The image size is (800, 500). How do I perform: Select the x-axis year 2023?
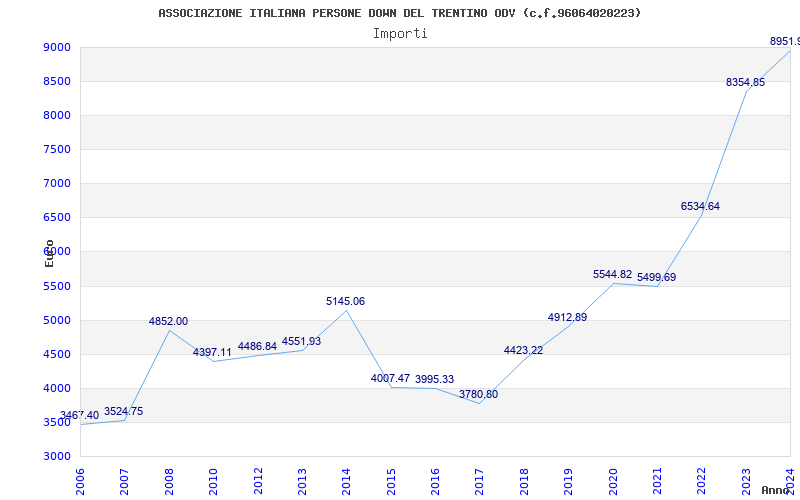(746, 482)
